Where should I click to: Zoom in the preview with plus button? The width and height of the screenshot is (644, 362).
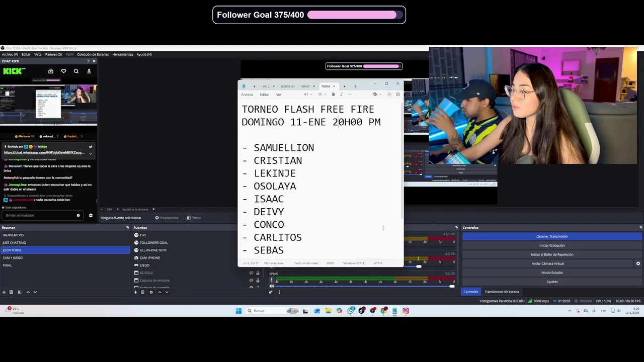pyautogui.click(x=118, y=209)
